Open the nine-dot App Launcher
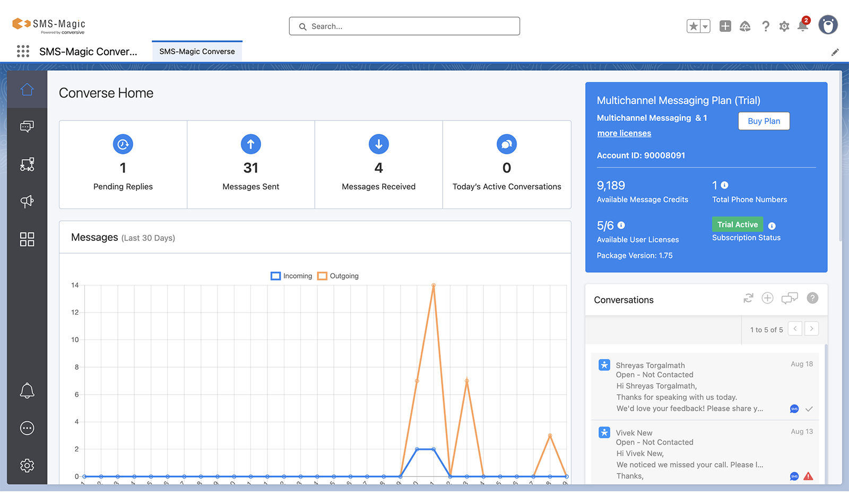The width and height of the screenshot is (849, 504). pyautogui.click(x=23, y=51)
